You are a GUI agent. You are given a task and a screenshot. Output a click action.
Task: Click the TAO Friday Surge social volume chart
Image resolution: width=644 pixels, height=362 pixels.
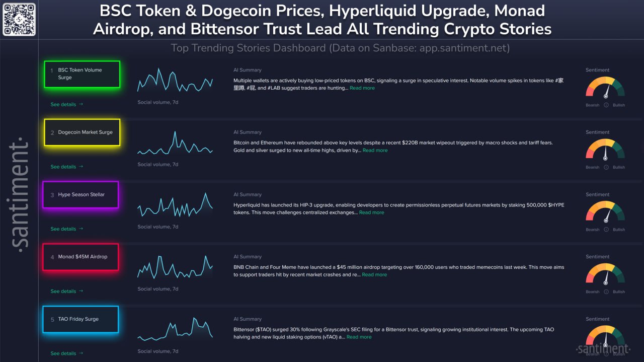[175, 330]
